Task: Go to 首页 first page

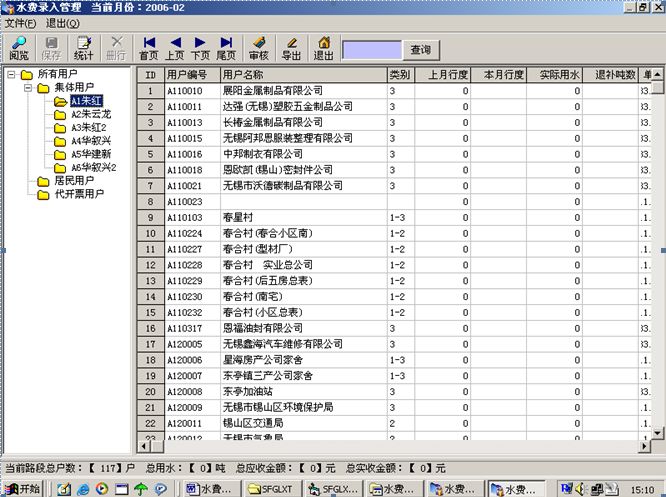Action: coord(149,48)
